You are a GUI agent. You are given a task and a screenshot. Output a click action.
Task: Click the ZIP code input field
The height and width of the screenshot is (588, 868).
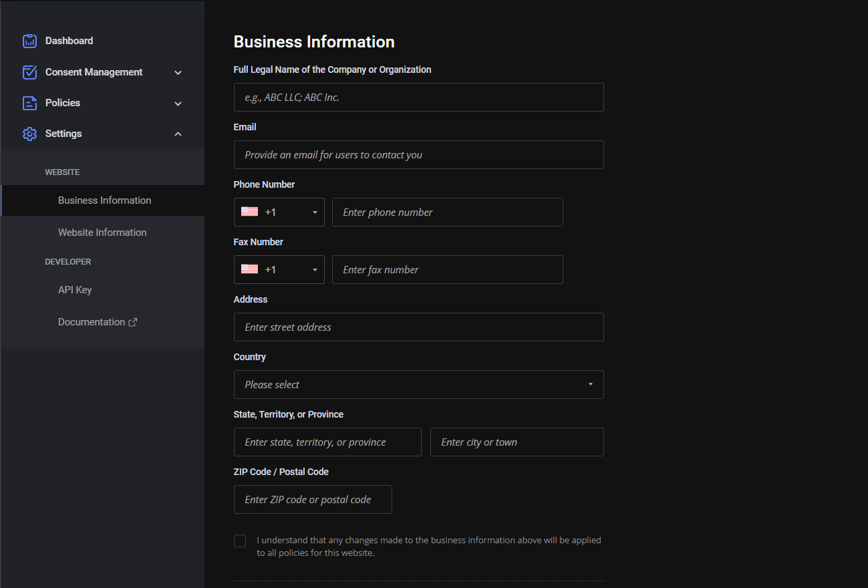click(x=313, y=499)
